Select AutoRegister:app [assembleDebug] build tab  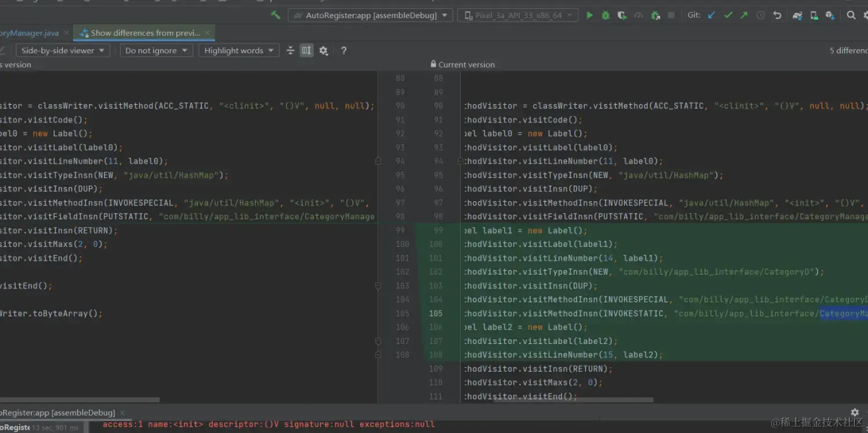tap(58, 412)
